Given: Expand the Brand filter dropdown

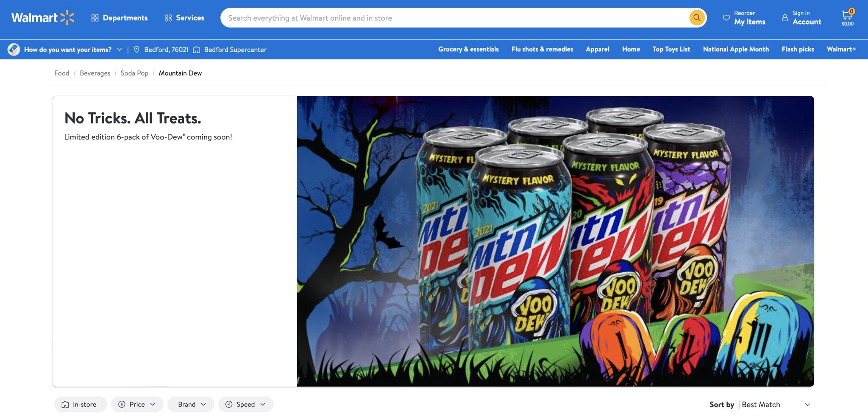Looking at the screenshot, I should (191, 404).
